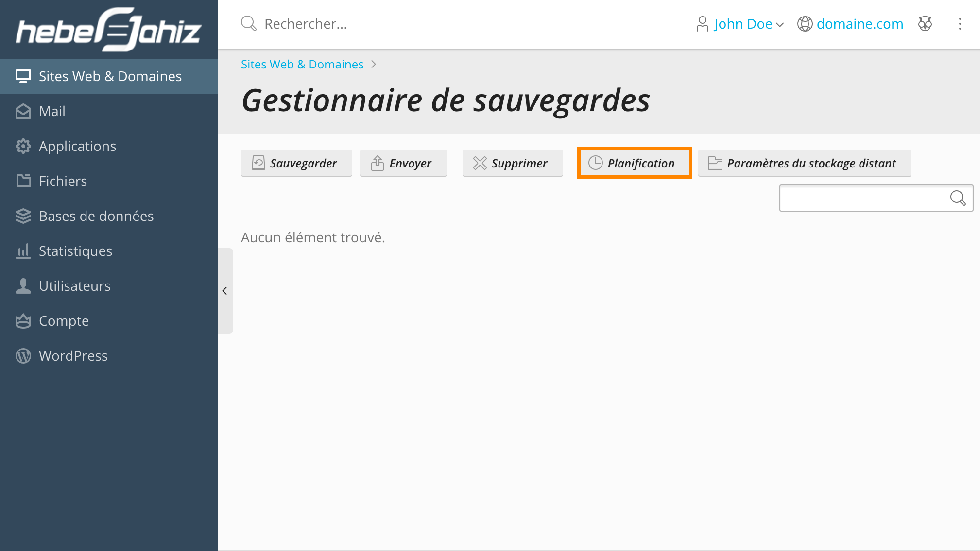The width and height of the screenshot is (980, 551).
Task: Open Utilisateurs in the sidebar
Action: click(x=109, y=286)
